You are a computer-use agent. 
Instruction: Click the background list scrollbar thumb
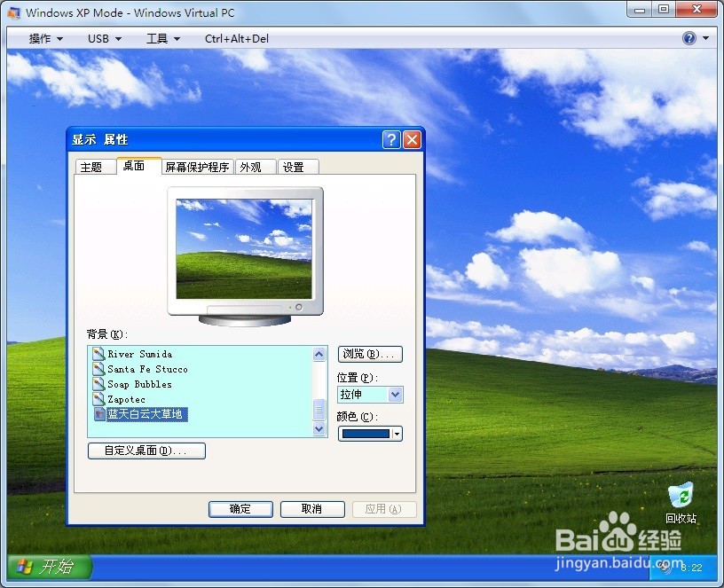[x=319, y=410]
